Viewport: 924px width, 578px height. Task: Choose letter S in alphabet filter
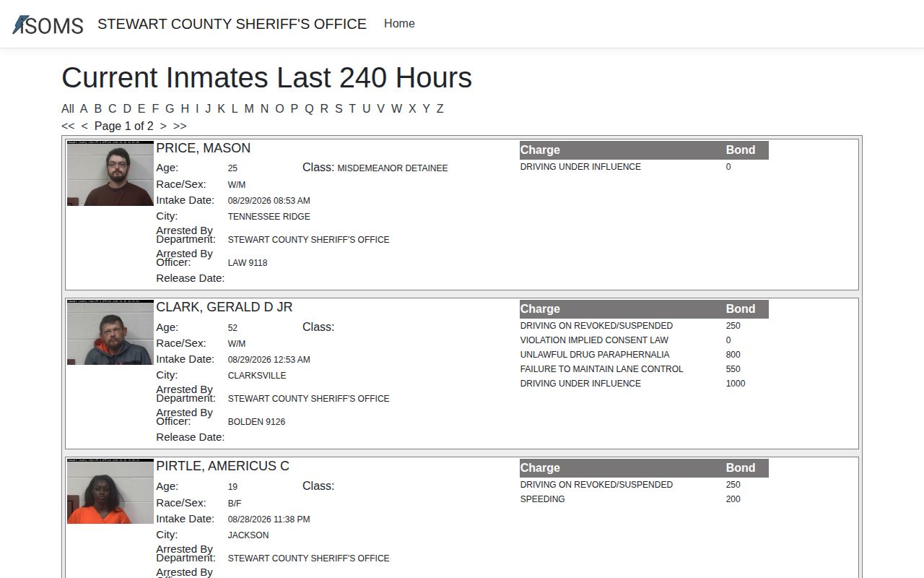pos(339,108)
